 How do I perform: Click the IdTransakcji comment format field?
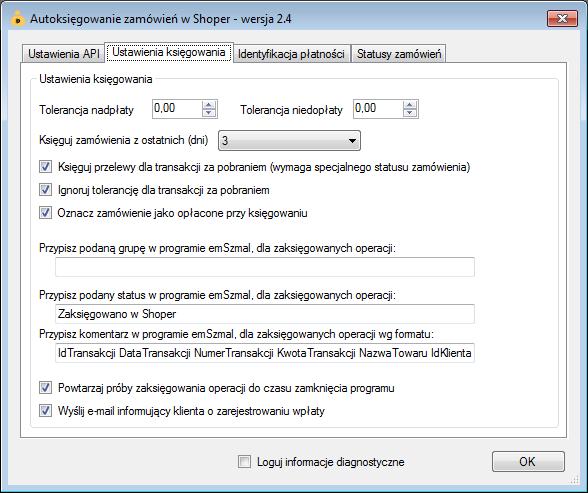pyautogui.click(x=265, y=353)
